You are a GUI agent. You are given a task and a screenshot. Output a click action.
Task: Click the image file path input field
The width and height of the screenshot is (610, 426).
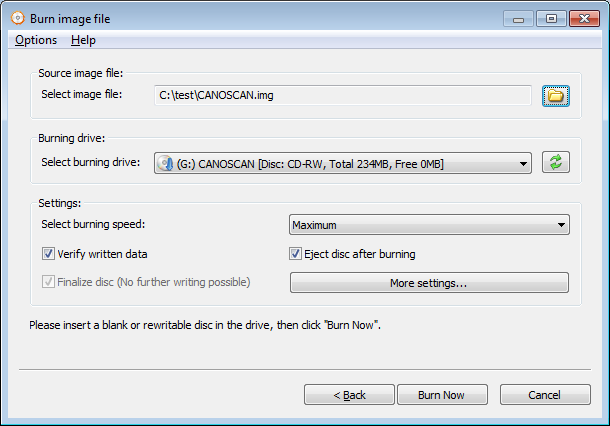coord(343,95)
